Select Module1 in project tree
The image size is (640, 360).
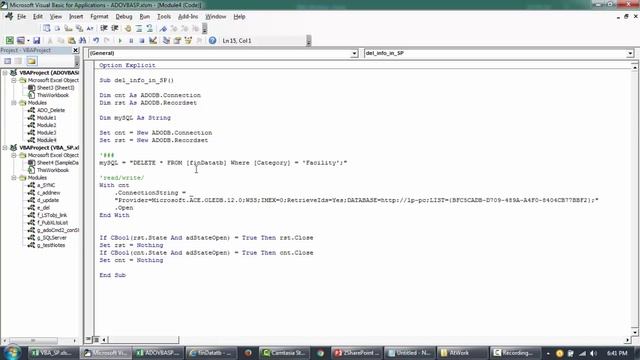pos(47,118)
